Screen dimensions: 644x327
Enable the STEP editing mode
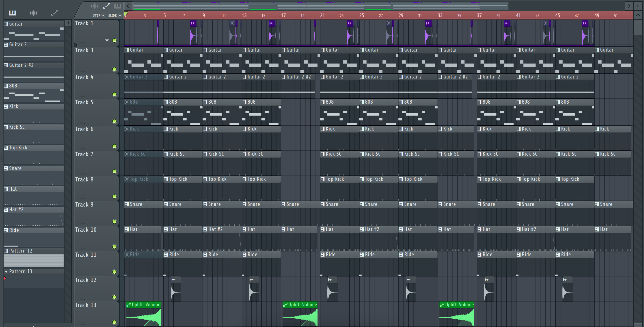[103, 15]
